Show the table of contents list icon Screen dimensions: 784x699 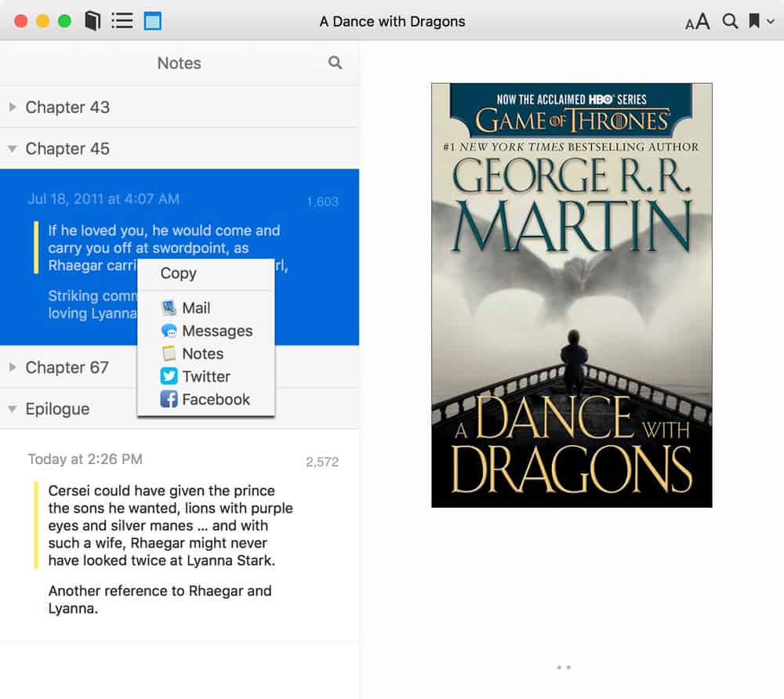pos(122,21)
